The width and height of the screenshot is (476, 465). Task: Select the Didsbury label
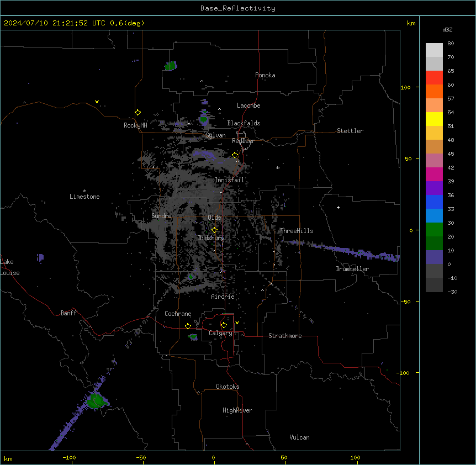211,238
